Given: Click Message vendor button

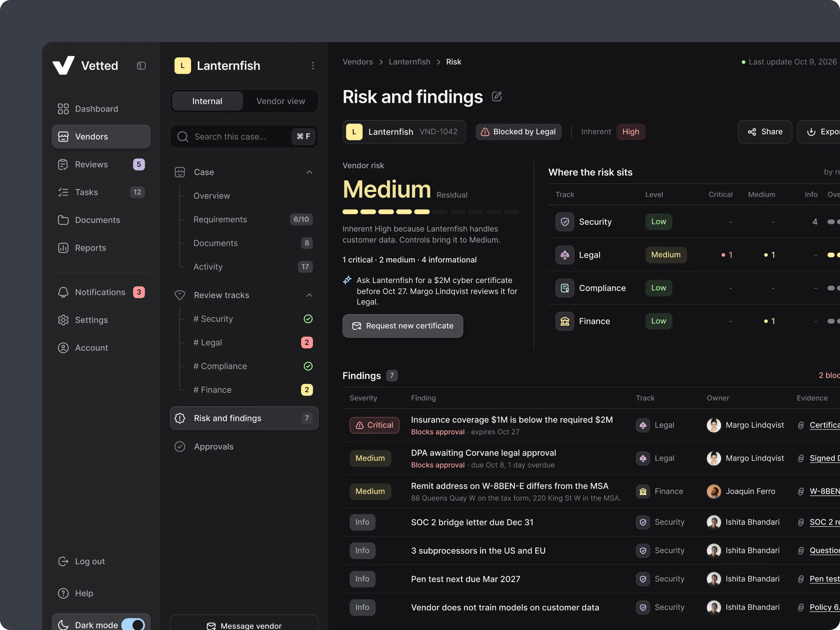Looking at the screenshot, I should click(244, 623).
